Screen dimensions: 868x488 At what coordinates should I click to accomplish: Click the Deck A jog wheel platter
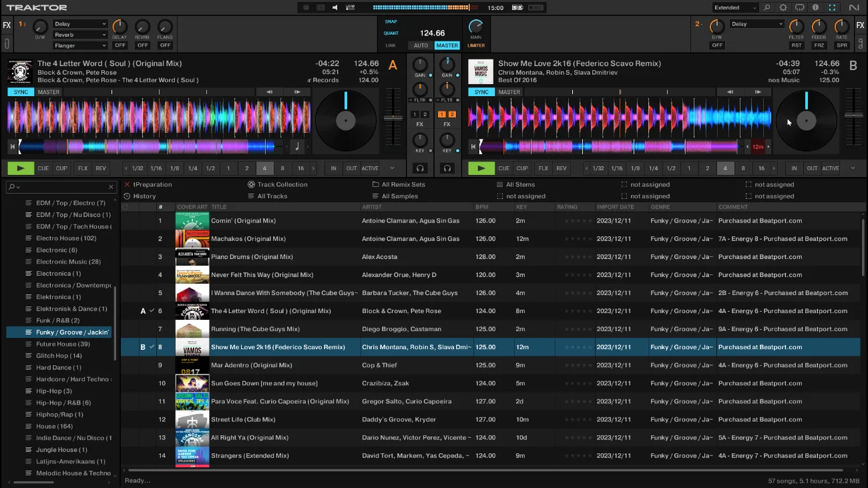[345, 121]
